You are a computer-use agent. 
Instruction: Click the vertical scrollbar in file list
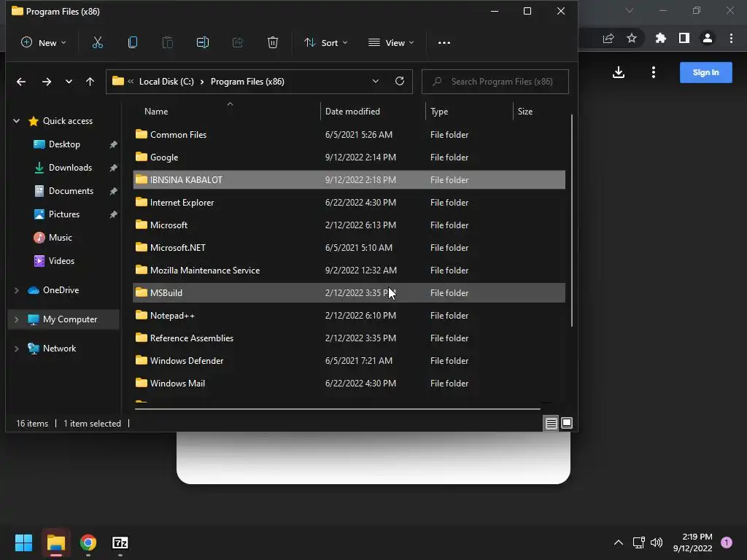(x=571, y=220)
